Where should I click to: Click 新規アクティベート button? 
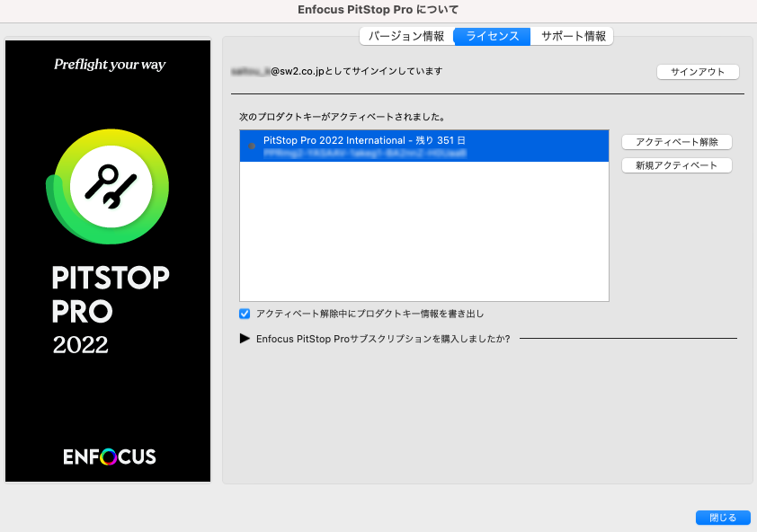[677, 165]
